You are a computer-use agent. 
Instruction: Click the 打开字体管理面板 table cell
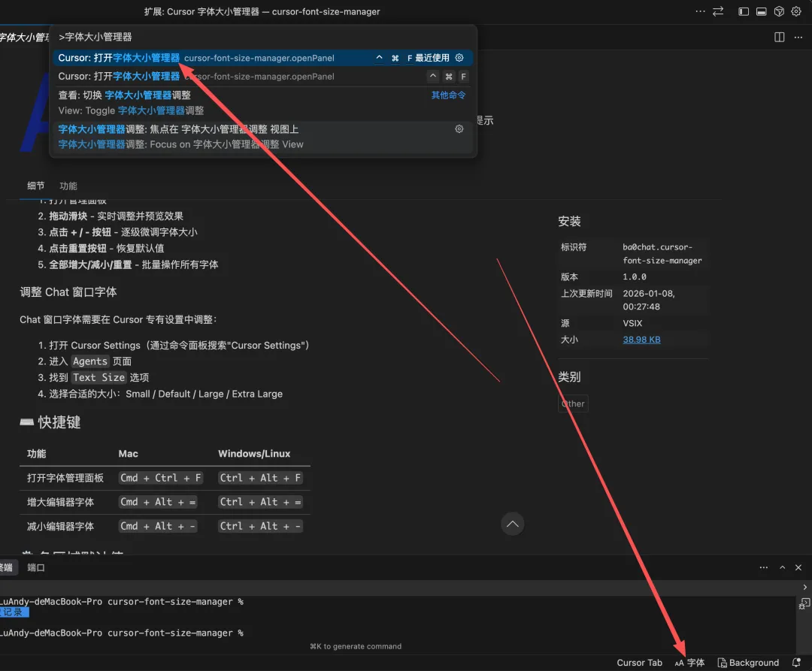point(65,478)
